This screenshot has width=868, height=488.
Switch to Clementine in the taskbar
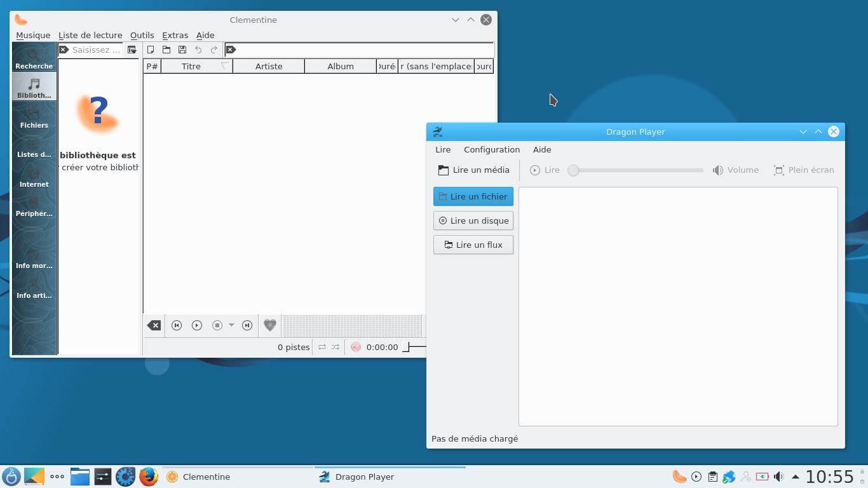[237, 477]
